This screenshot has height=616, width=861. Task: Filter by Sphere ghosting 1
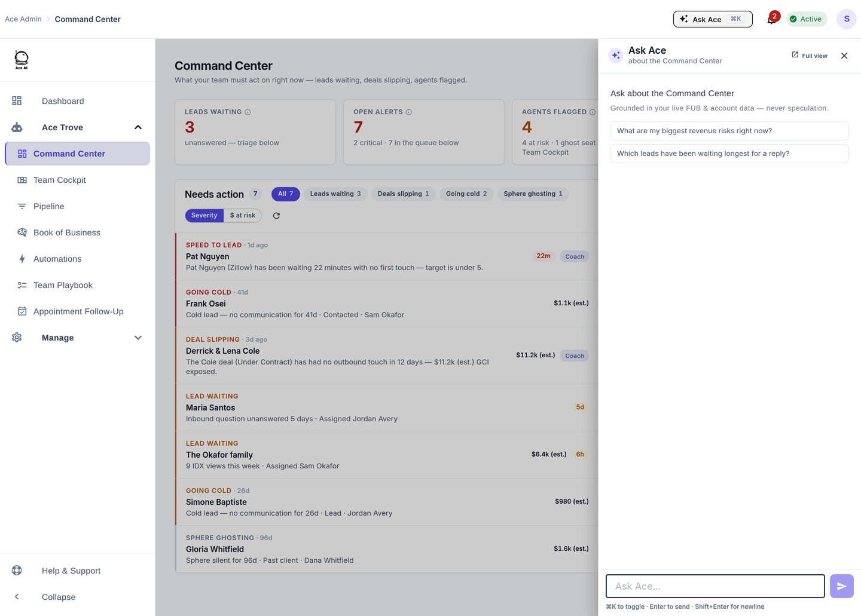(533, 194)
